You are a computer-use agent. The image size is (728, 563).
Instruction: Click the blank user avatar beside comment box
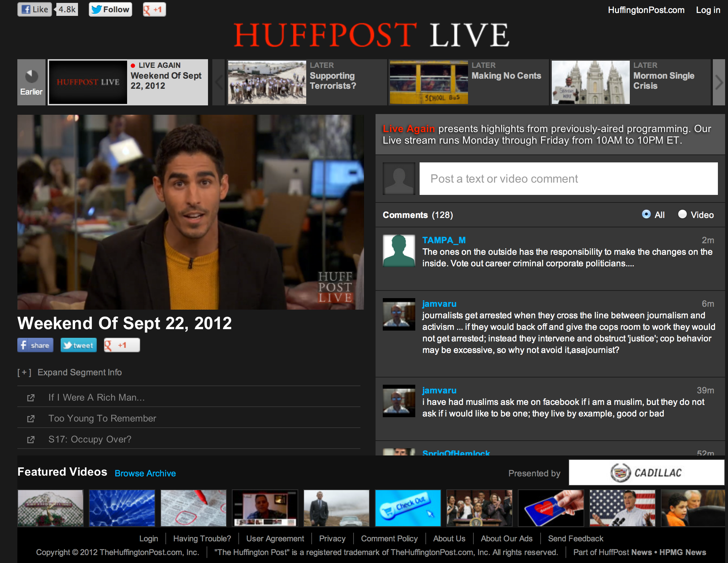click(399, 179)
